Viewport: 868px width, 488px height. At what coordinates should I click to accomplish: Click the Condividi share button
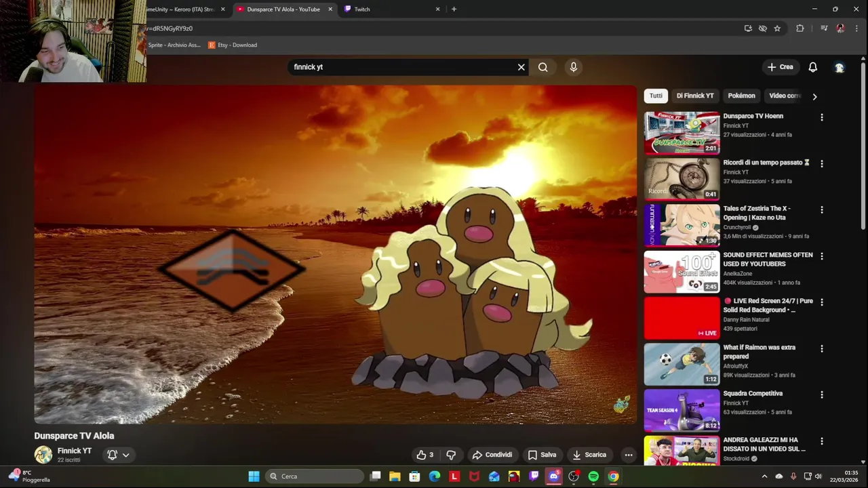point(492,455)
